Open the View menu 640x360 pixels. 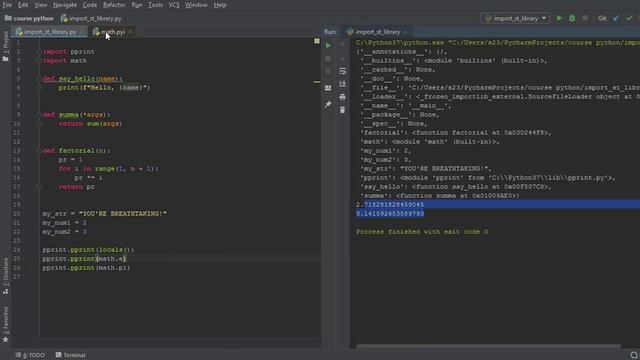[40, 5]
